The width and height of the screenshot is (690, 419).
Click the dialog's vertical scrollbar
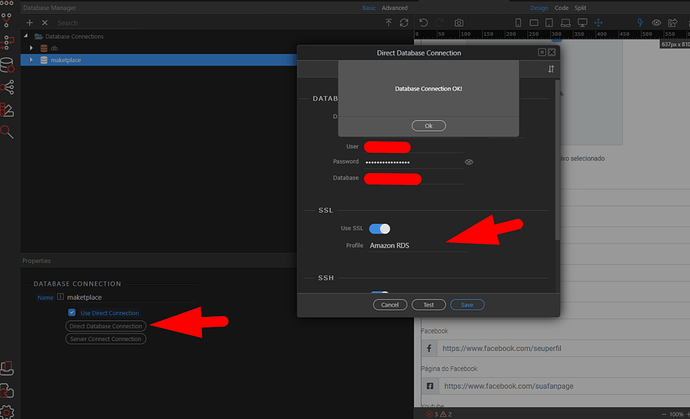tap(558, 160)
